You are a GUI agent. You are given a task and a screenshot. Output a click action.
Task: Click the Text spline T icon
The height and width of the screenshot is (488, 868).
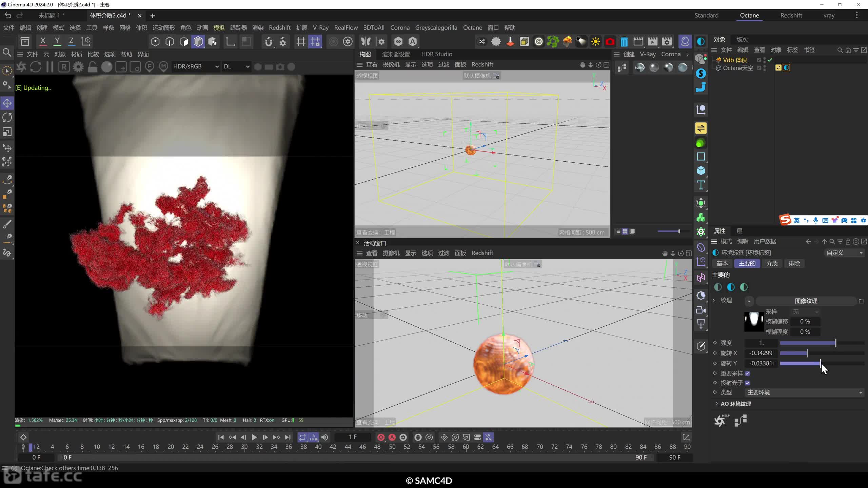(701, 185)
